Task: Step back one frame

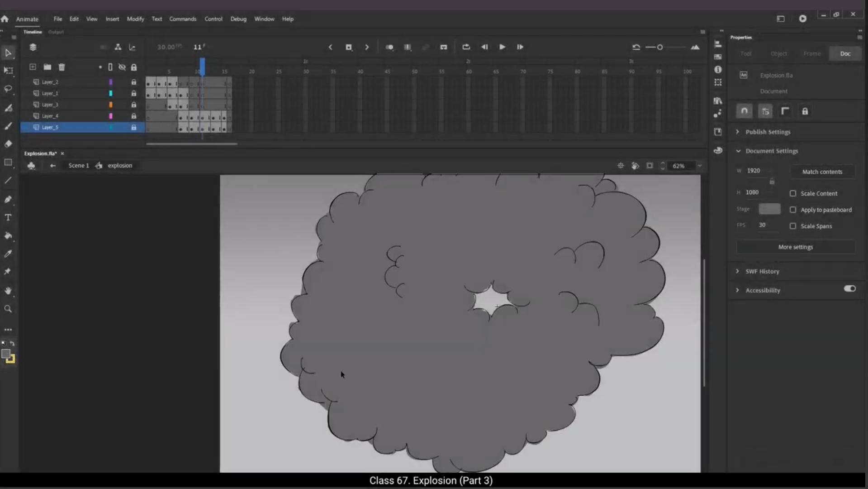Action: 484,47
